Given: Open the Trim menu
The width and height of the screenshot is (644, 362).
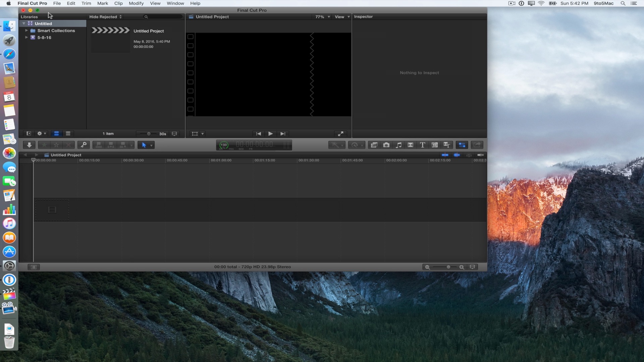Looking at the screenshot, I should (x=86, y=3).
